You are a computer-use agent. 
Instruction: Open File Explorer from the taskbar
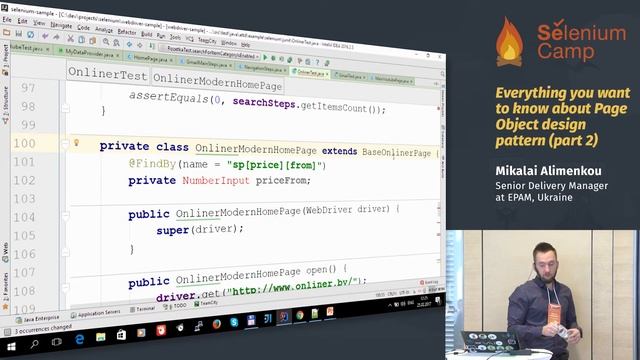tap(100, 337)
